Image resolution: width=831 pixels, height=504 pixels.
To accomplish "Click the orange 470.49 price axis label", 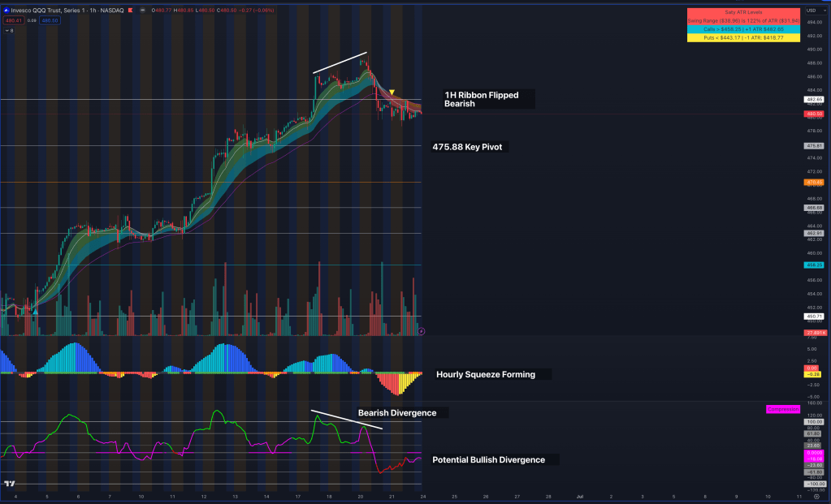I will pos(814,183).
